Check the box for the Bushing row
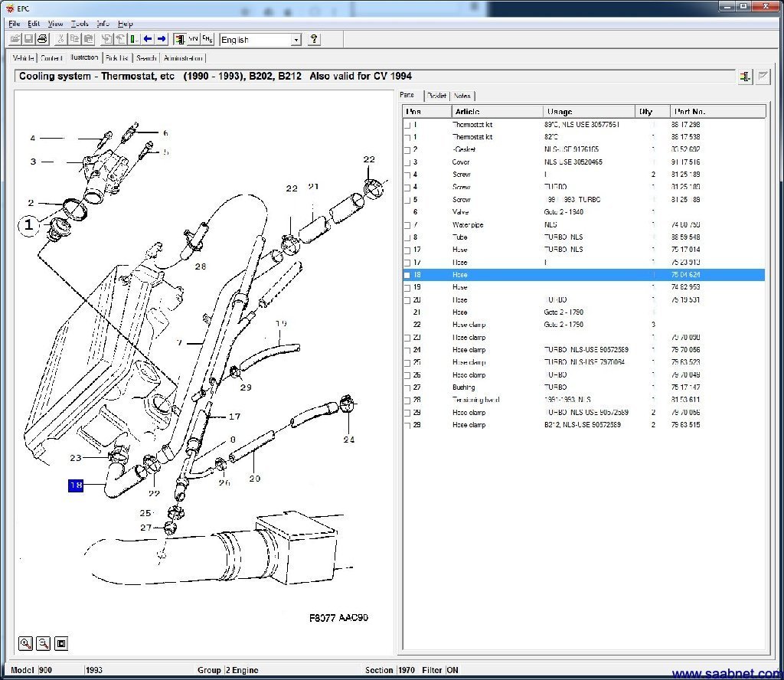 (407, 388)
